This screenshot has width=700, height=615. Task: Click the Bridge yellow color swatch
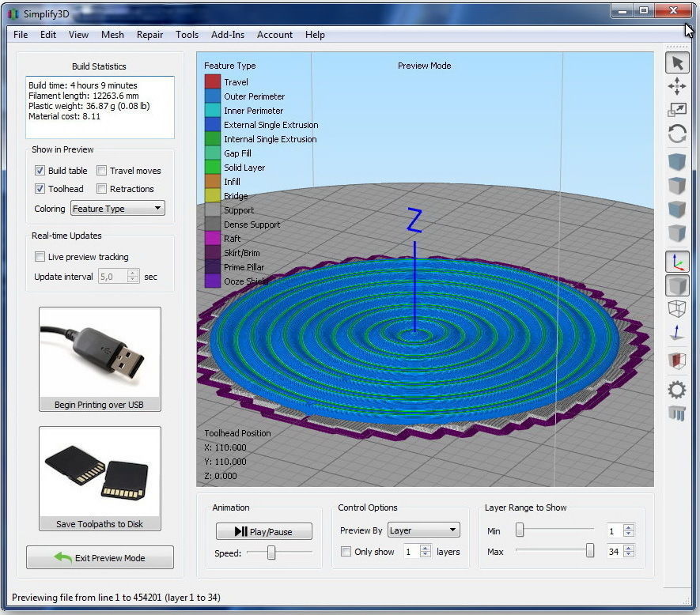pyautogui.click(x=213, y=195)
